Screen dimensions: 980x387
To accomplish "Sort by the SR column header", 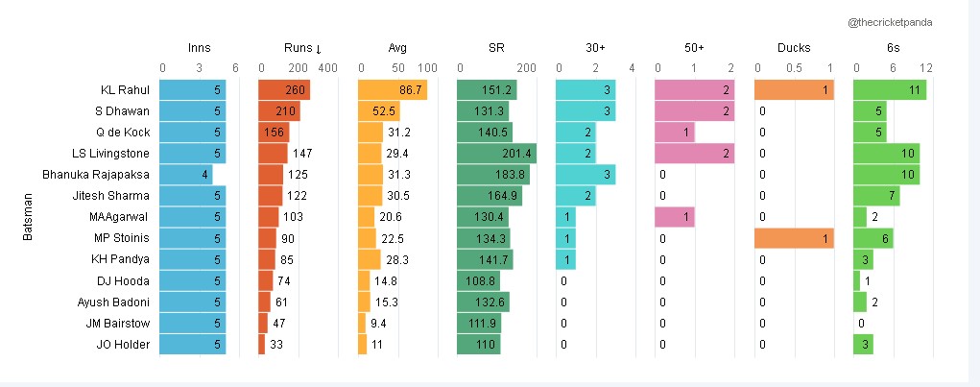I will tap(497, 47).
